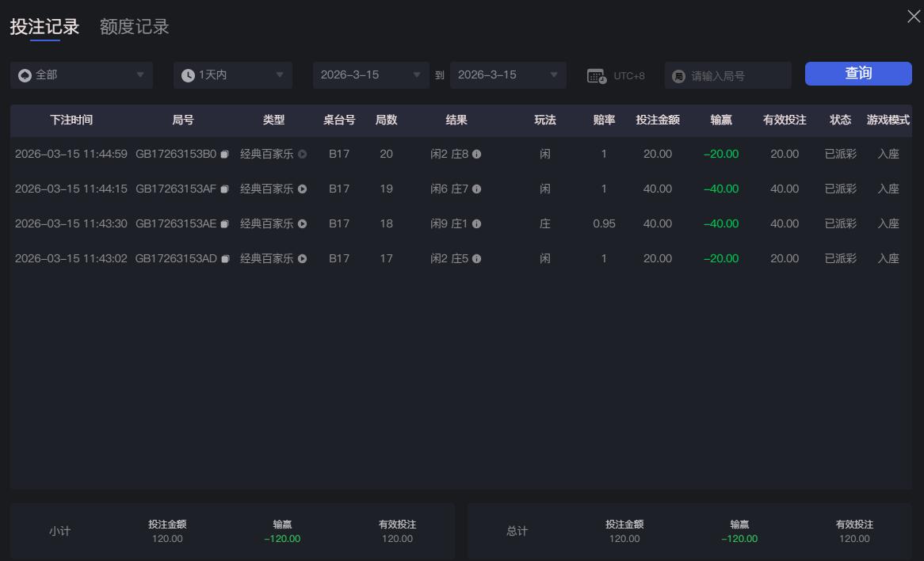The height and width of the screenshot is (561, 924).
Task: Play the video replay for round 20
Action: point(303,154)
